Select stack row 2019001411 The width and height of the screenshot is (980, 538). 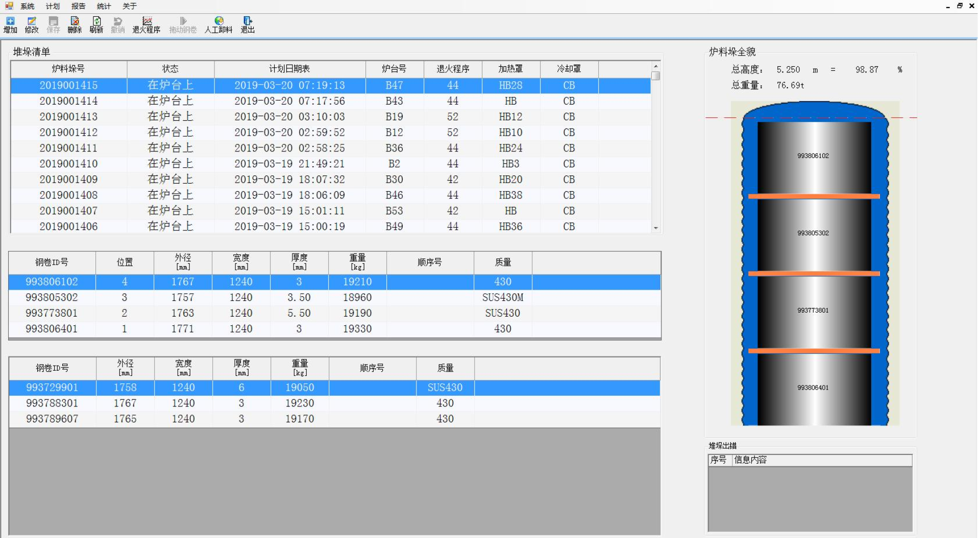330,148
